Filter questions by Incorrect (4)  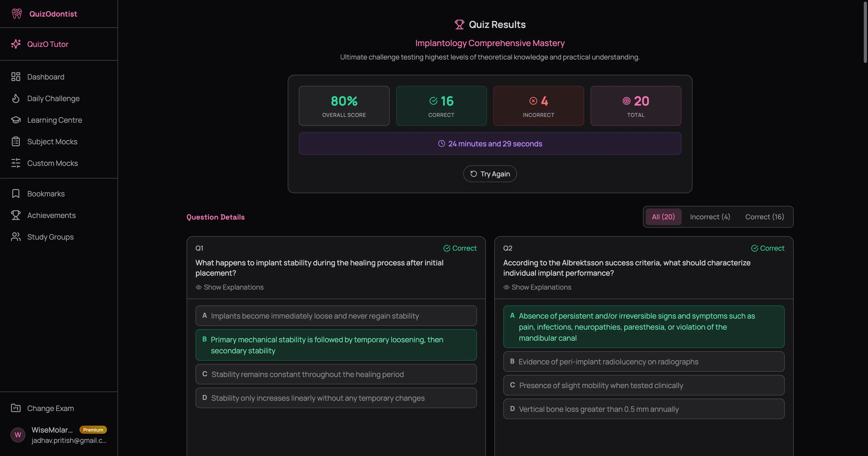click(710, 217)
